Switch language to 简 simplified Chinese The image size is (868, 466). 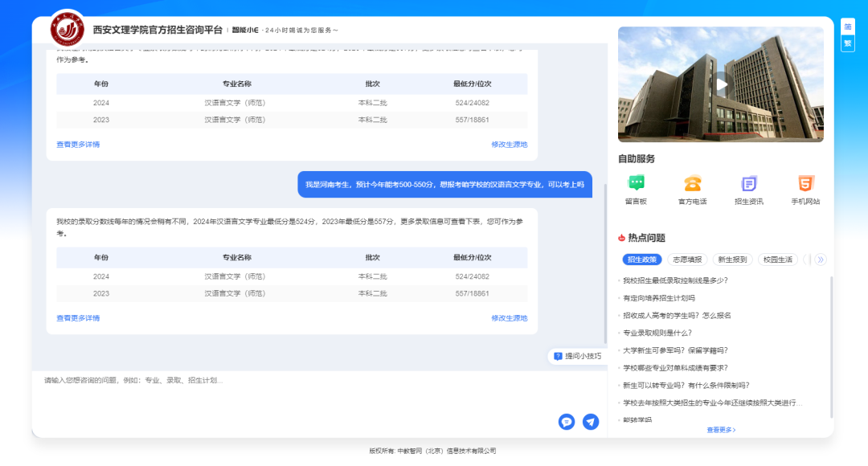[847, 27]
